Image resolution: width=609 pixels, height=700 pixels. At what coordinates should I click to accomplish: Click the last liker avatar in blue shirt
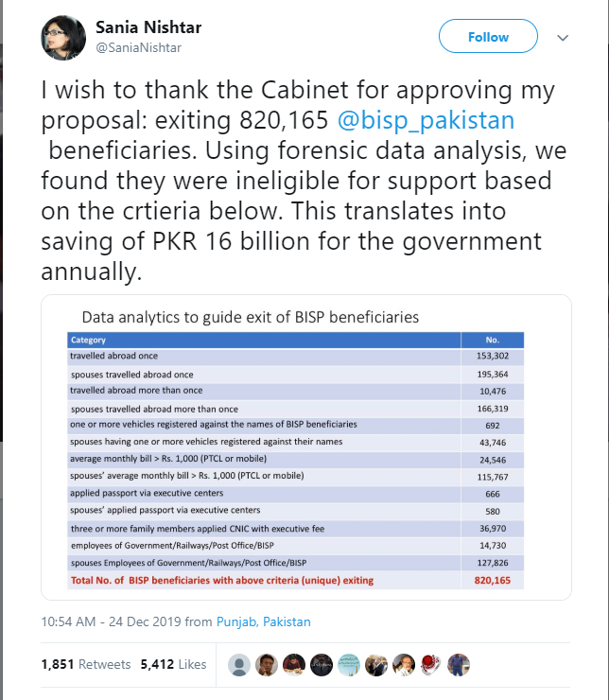pos(460,665)
